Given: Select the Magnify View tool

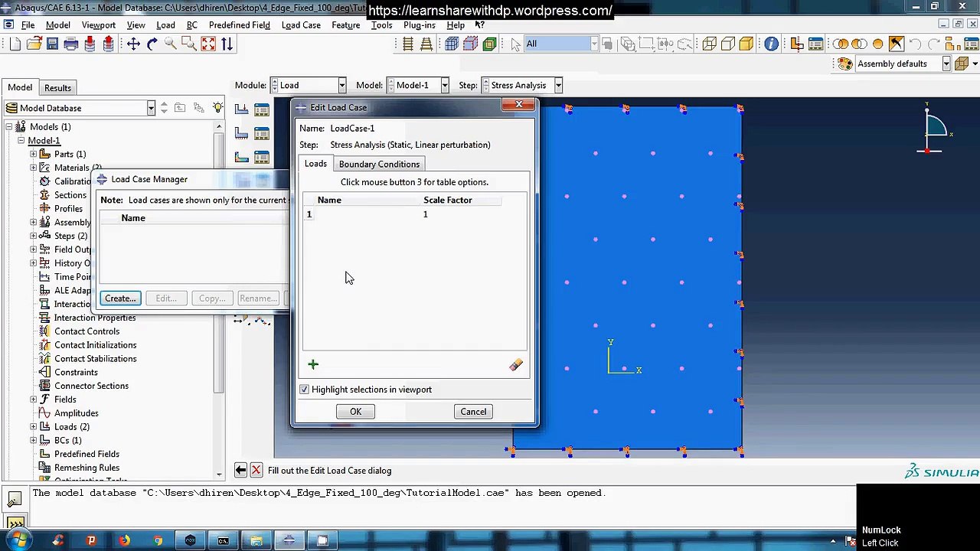Looking at the screenshot, I should coord(171,44).
